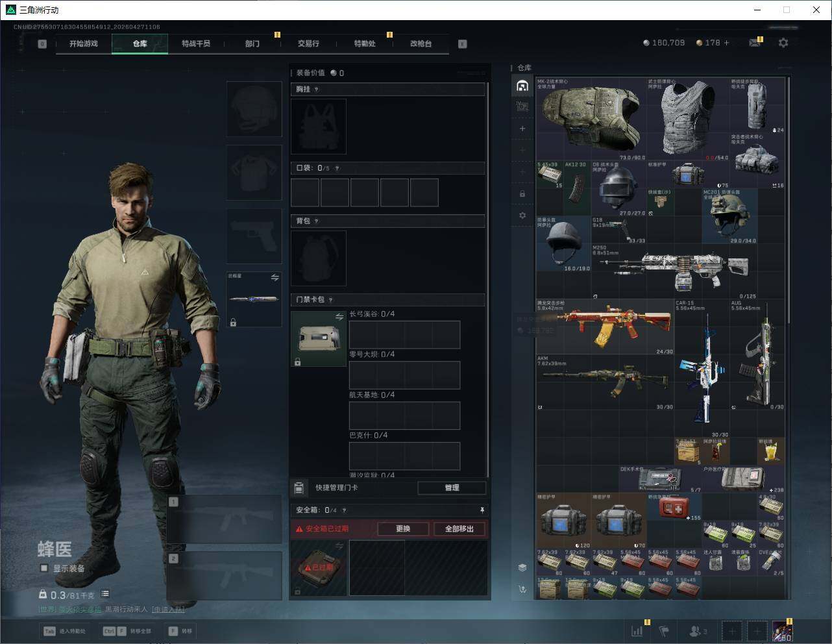832x644 pixels.
Task: Open the statistics chart icon in bottom bar
Action: [637, 631]
